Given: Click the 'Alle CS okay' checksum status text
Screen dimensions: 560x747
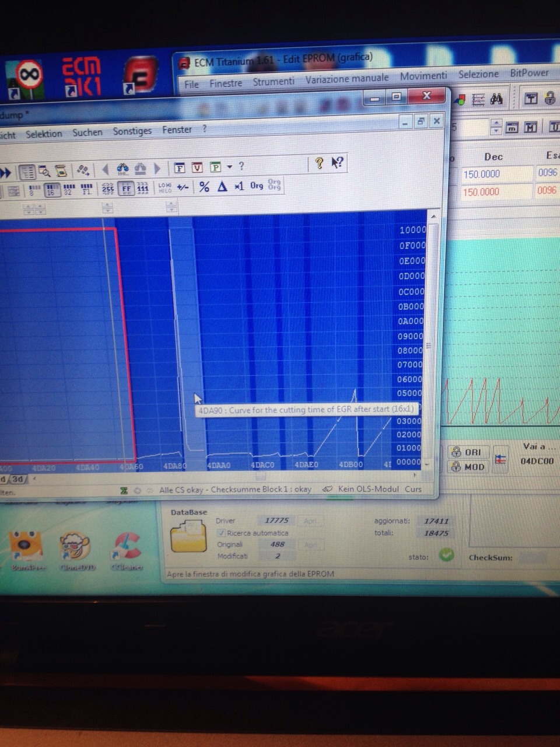Looking at the screenshot, I should [x=235, y=490].
